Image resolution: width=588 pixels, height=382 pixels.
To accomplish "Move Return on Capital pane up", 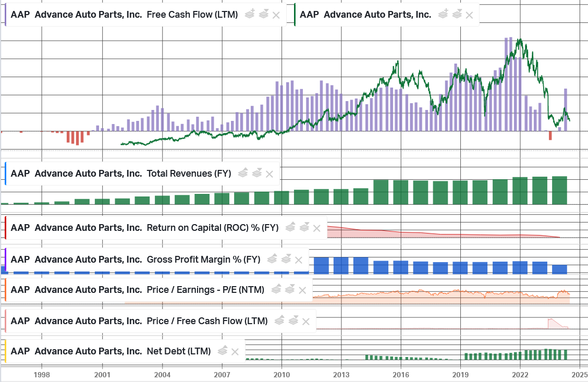I will click(290, 227).
